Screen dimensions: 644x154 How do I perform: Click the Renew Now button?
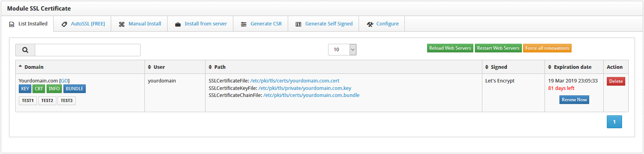click(574, 100)
